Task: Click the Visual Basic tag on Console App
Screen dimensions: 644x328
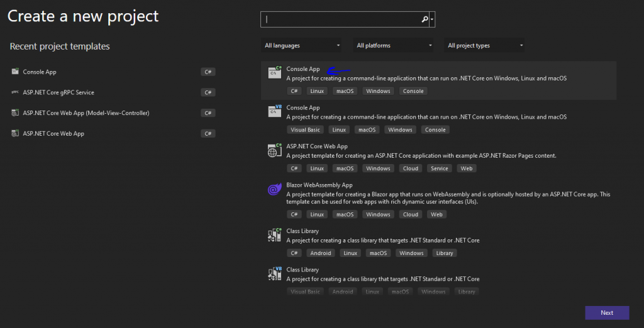Action: pos(305,129)
